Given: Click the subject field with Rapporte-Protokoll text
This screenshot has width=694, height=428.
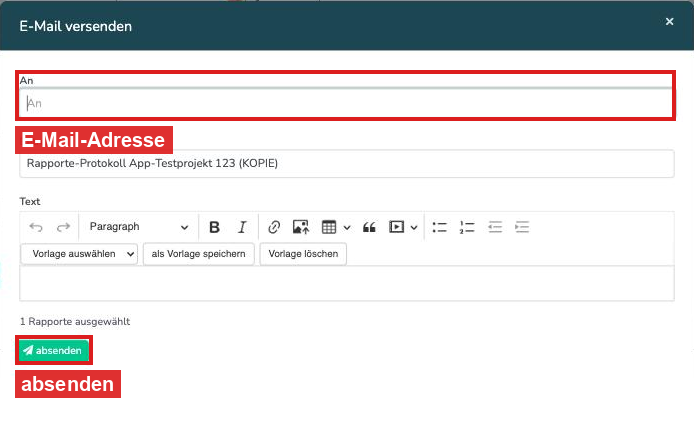Looking at the screenshot, I should [347, 164].
